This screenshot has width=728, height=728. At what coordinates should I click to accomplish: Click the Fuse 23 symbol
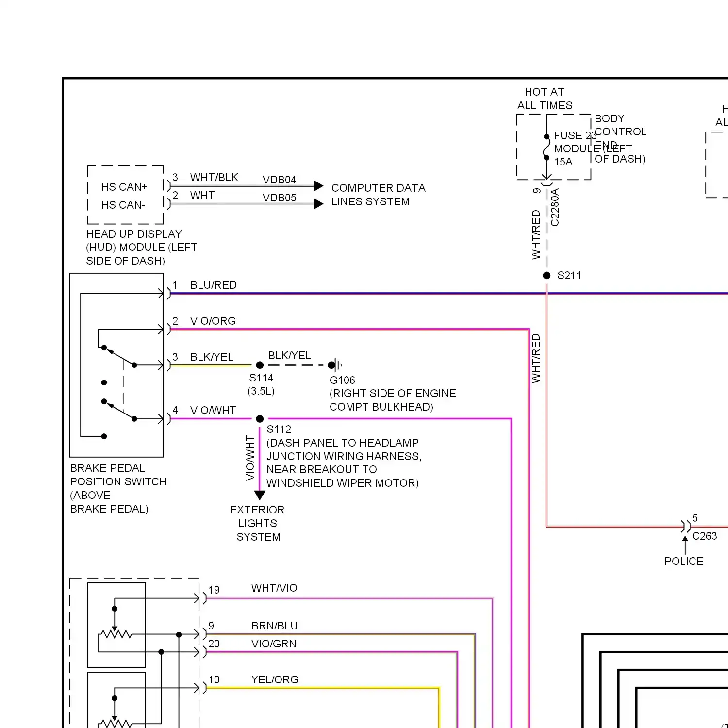point(546,147)
